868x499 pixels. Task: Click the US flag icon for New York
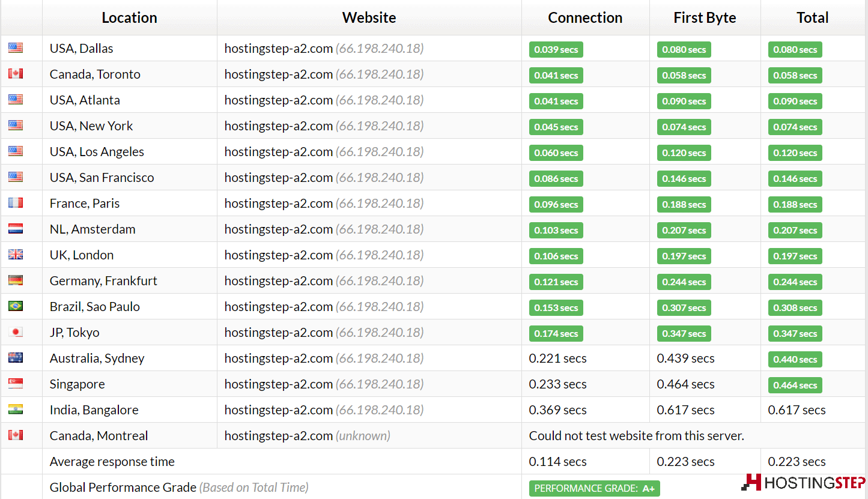[x=16, y=126]
